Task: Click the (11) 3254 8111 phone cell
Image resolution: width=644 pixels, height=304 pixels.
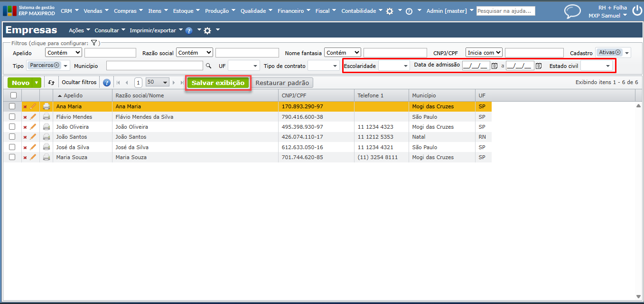Action: [382, 157]
